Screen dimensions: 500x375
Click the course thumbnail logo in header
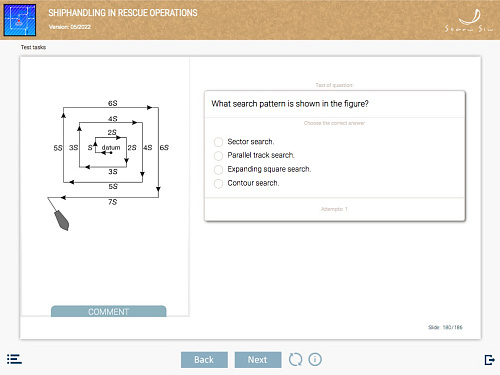pyautogui.click(x=20, y=20)
